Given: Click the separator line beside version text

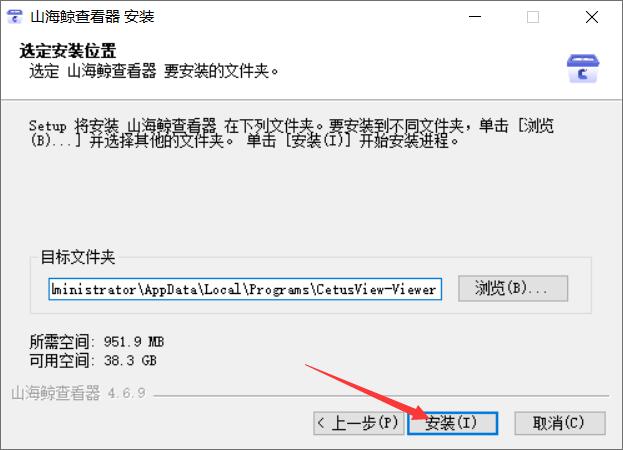Looking at the screenshot, I should [381, 396].
